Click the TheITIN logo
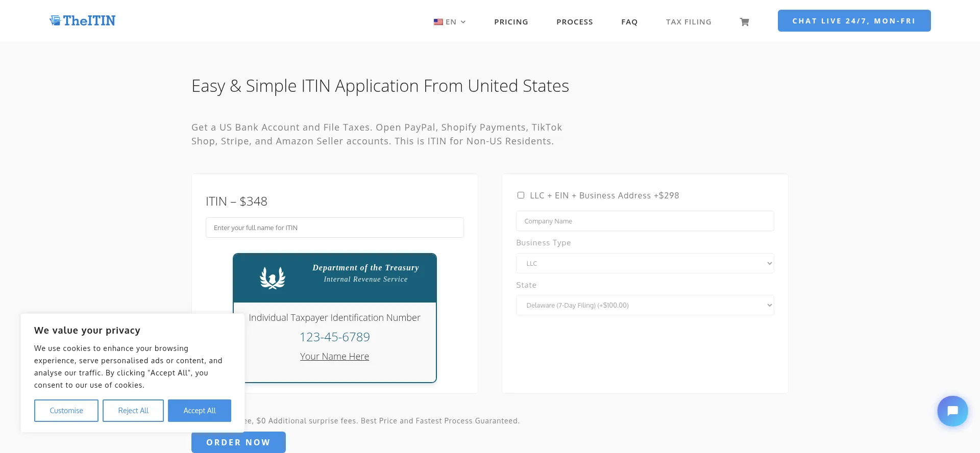The width and height of the screenshot is (980, 453). [83, 20]
